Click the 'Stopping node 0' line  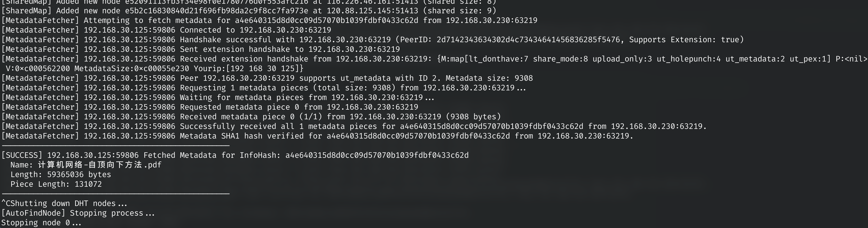point(41,222)
